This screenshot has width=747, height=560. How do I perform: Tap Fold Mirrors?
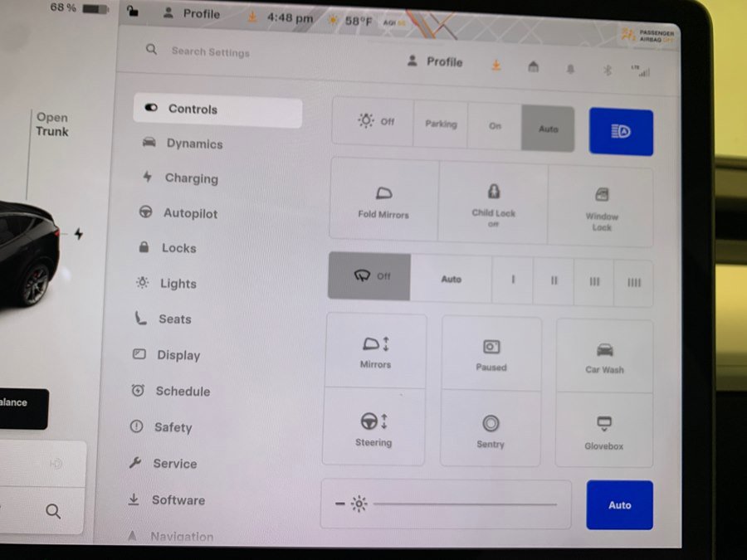(x=383, y=201)
